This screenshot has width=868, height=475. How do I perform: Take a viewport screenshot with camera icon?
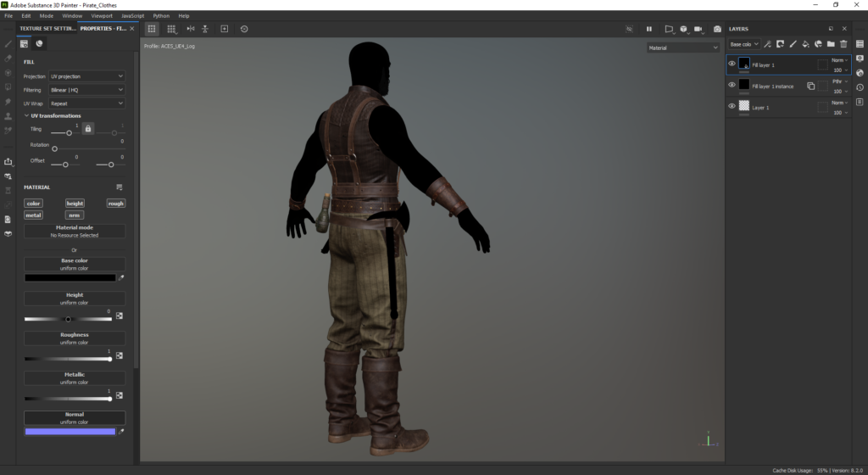coord(717,29)
